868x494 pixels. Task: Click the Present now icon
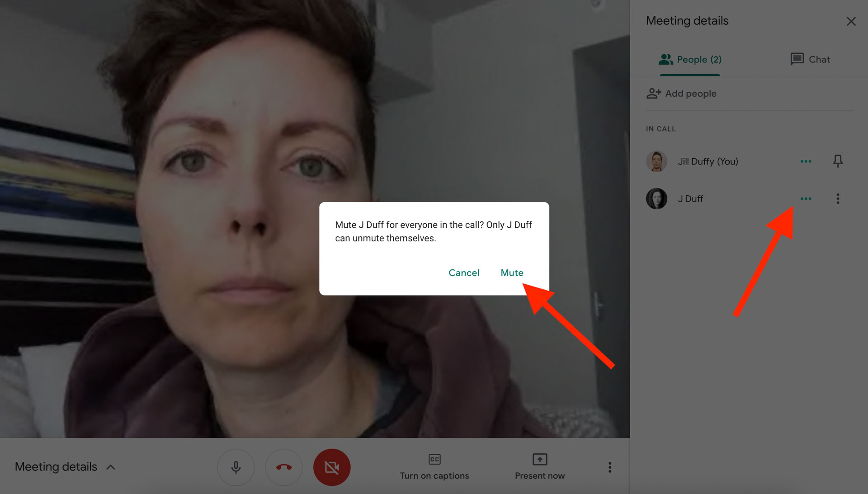(539, 459)
